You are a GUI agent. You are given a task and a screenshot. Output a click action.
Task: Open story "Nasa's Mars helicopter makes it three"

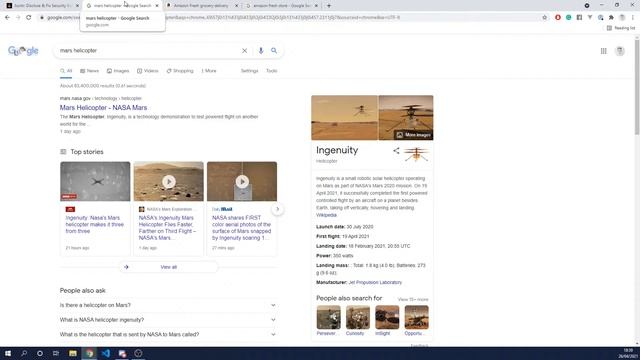[x=94, y=224]
